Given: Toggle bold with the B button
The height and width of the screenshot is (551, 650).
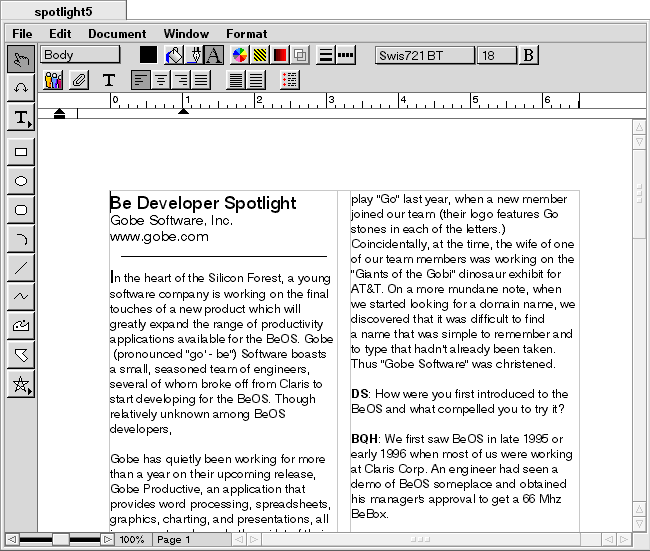Looking at the screenshot, I should coord(529,55).
